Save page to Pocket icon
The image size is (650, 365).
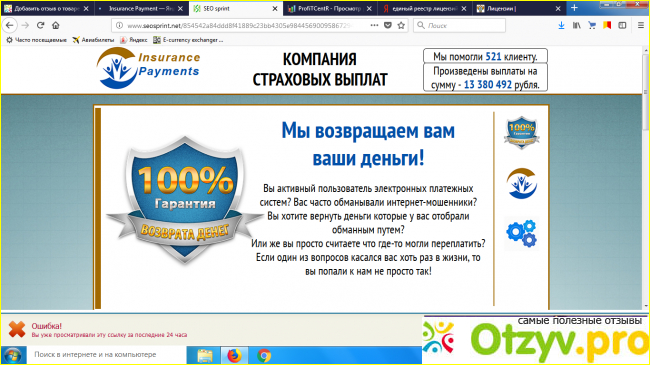388,25
